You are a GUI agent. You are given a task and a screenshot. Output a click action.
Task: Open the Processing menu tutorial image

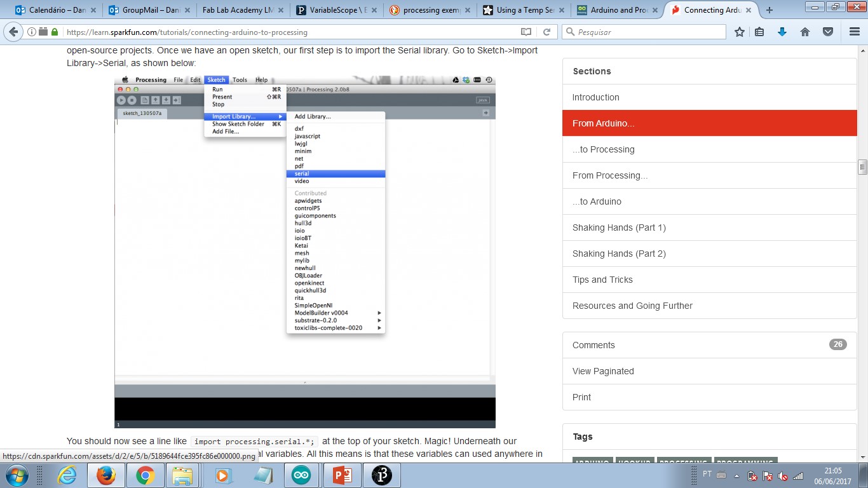(x=304, y=252)
